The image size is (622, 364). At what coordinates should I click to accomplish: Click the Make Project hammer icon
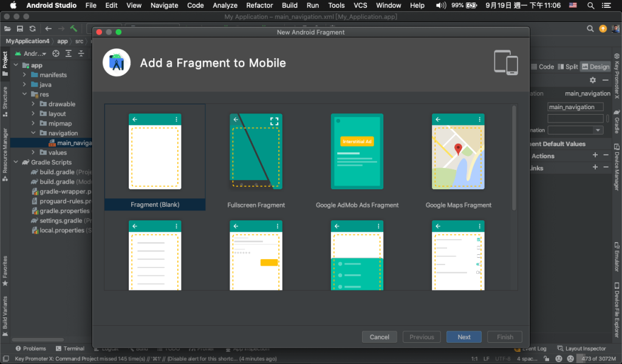pos(73,29)
